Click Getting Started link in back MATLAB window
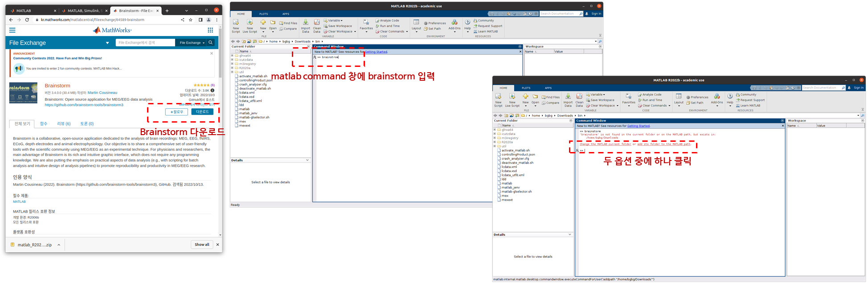 pyautogui.click(x=376, y=52)
